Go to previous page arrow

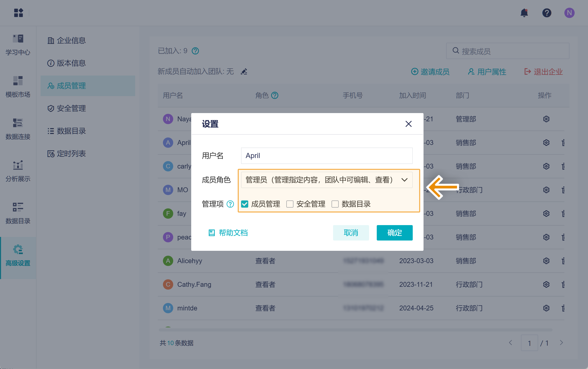coord(511,343)
